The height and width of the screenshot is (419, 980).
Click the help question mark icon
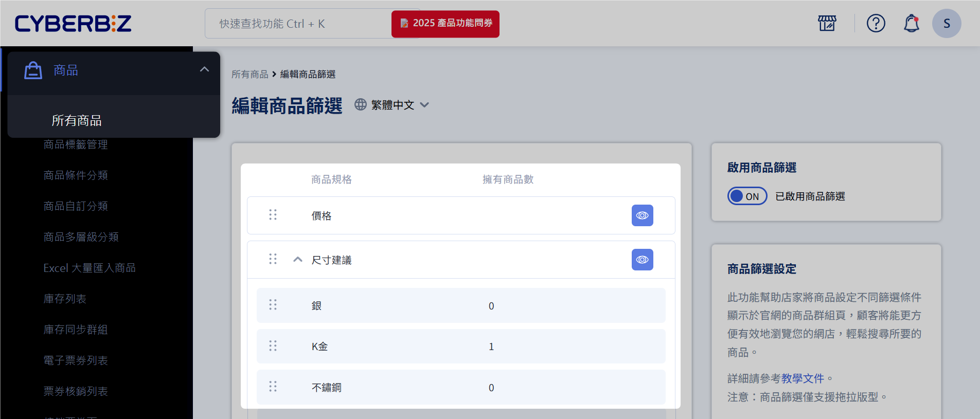(876, 23)
